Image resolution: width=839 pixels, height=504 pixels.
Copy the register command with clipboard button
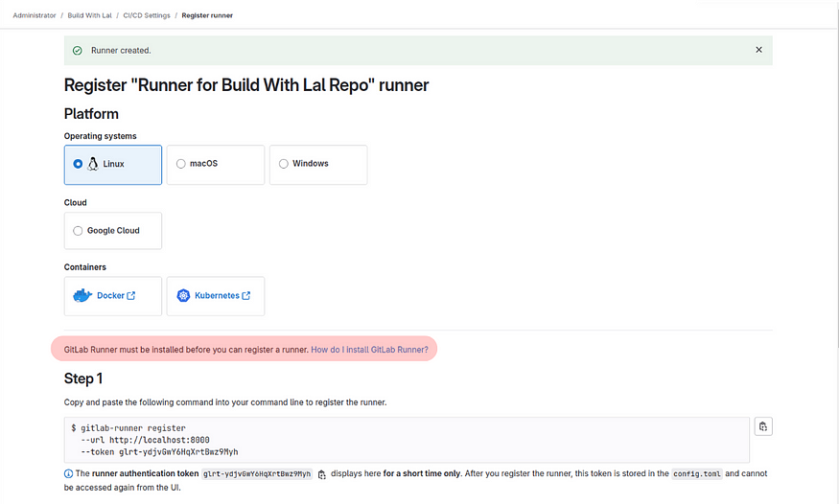point(763,426)
